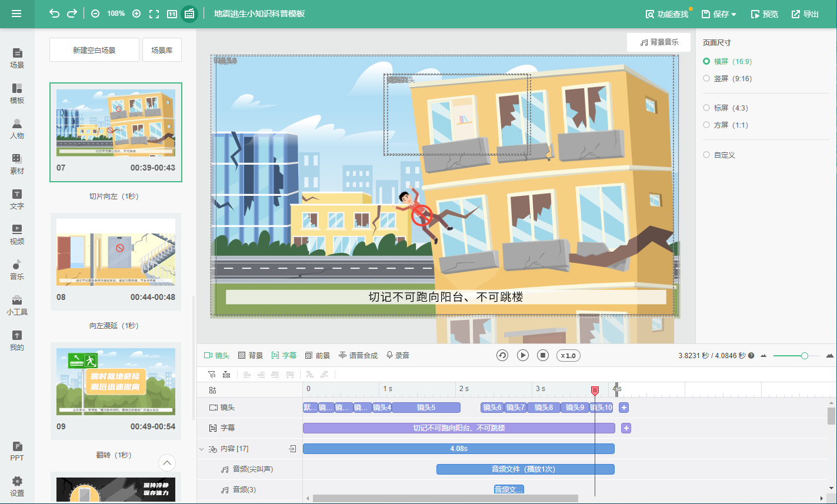Open 保存 dropdown menu

(x=719, y=14)
